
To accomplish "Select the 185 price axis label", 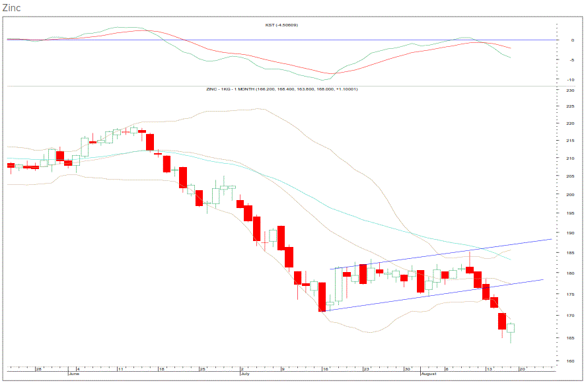I will click(x=570, y=253).
